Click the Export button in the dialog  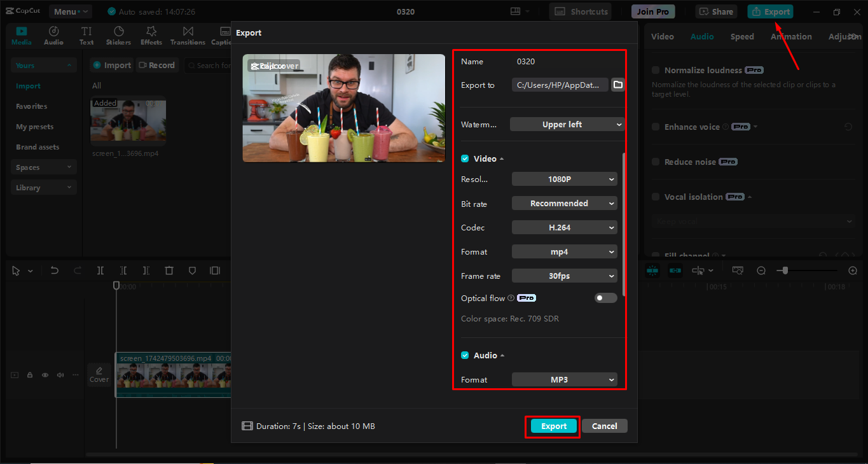552,426
